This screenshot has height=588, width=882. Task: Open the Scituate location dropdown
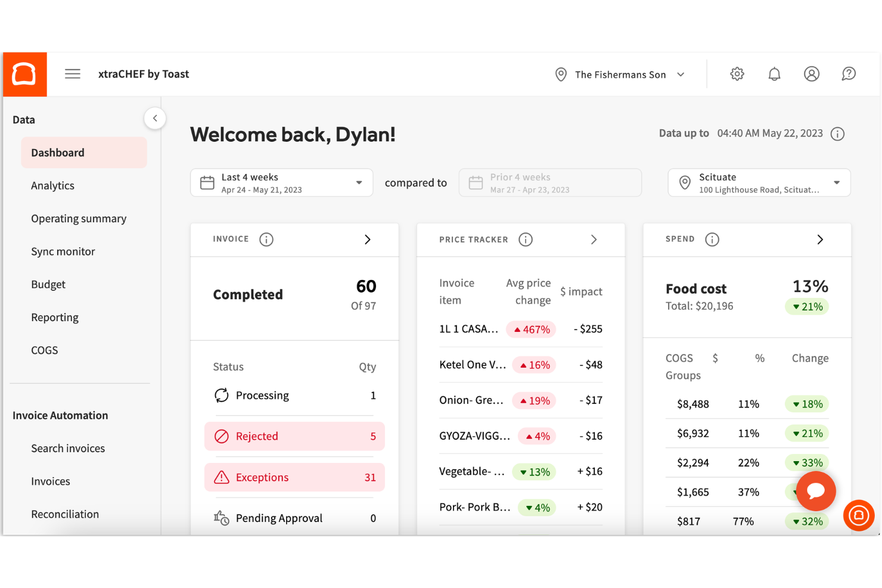[758, 182]
